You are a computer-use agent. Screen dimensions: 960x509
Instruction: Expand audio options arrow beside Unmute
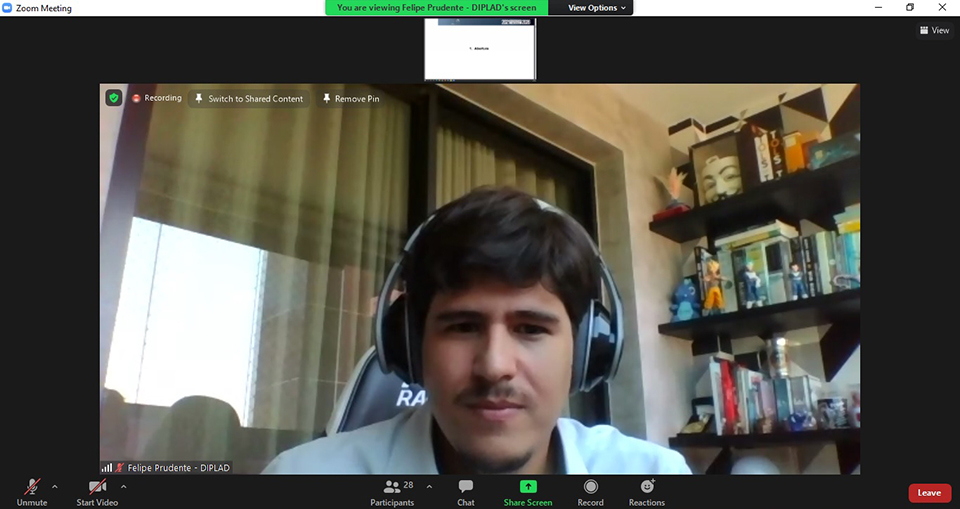point(54,487)
